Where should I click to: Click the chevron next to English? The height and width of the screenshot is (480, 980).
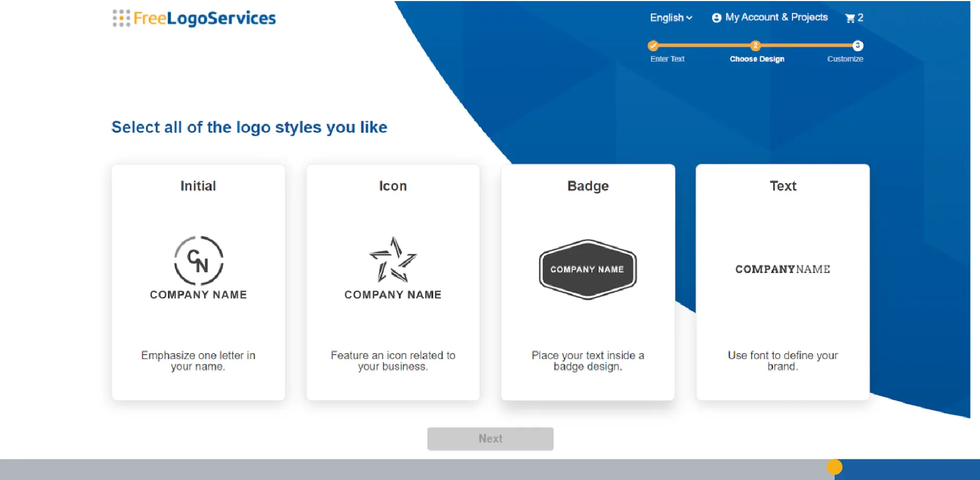(x=689, y=18)
